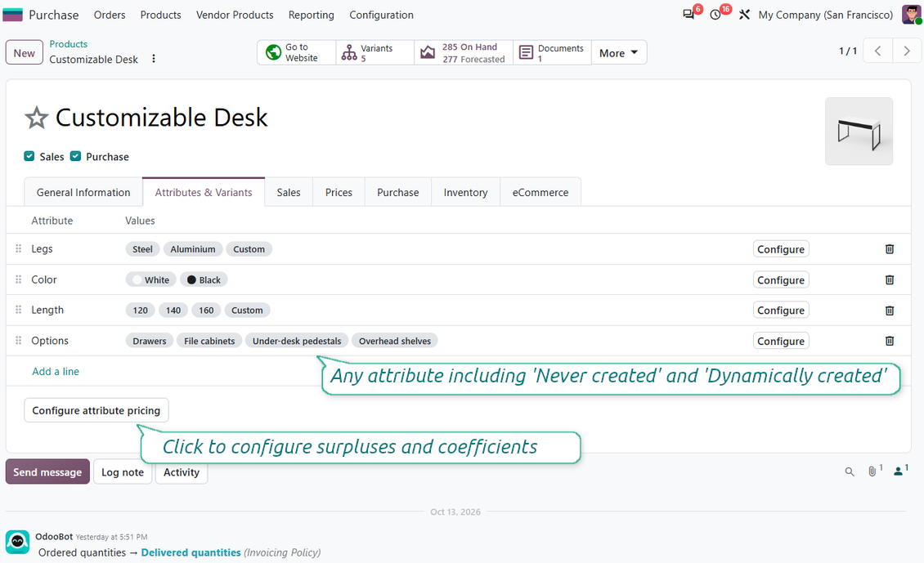Click the Legs row drag handle
924x563 pixels.
(18, 249)
